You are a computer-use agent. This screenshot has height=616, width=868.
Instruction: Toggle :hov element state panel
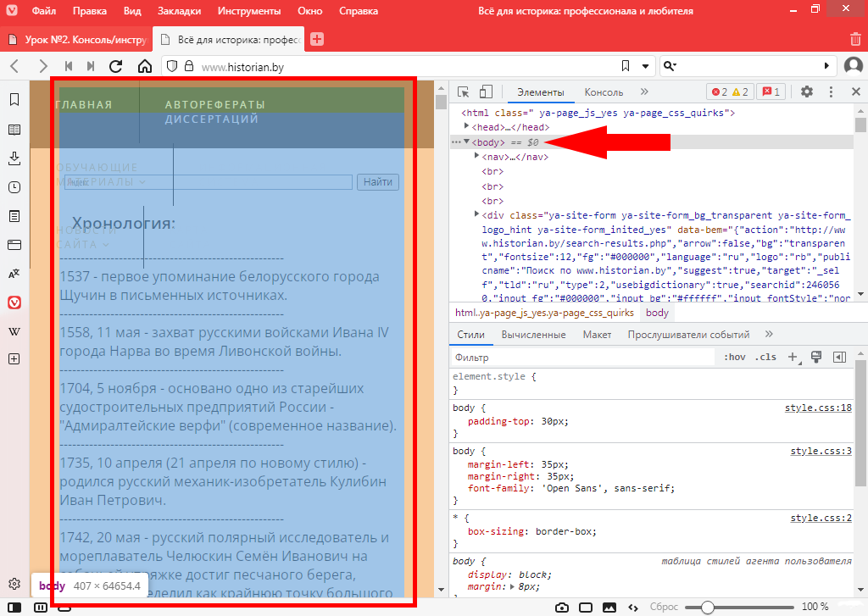click(x=734, y=358)
